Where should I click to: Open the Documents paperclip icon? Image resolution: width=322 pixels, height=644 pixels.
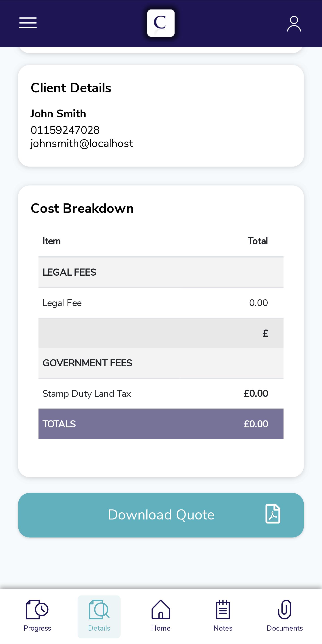click(284, 609)
